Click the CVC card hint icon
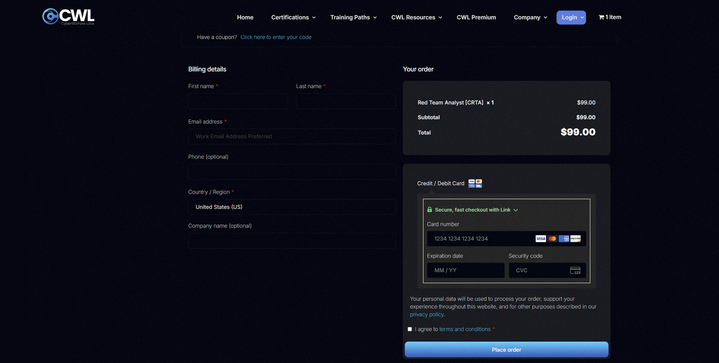 coord(575,270)
